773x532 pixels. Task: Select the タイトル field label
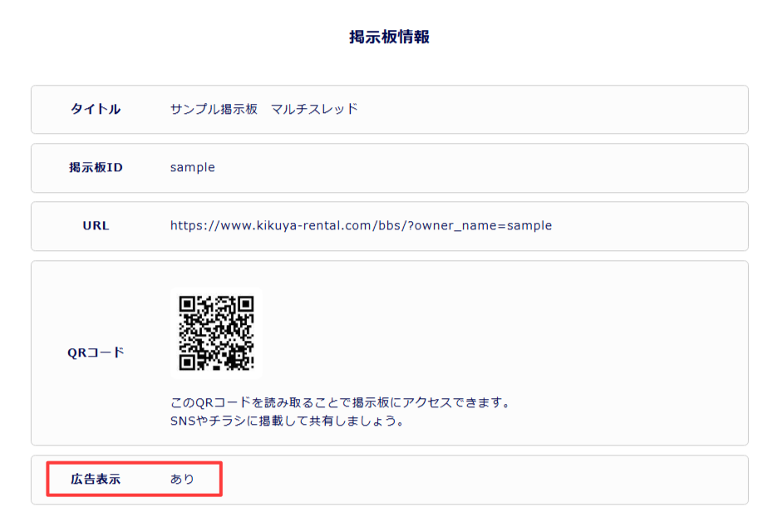pyautogui.click(x=95, y=109)
